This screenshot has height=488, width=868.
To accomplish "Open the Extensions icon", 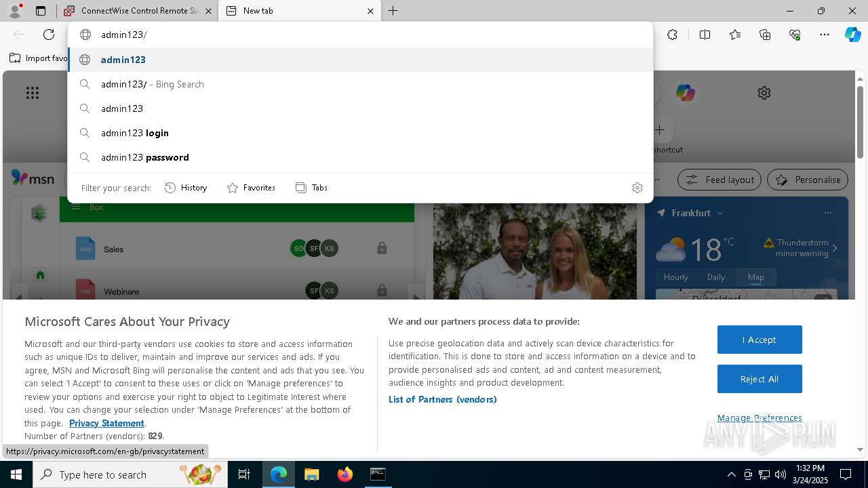I will coord(672,35).
